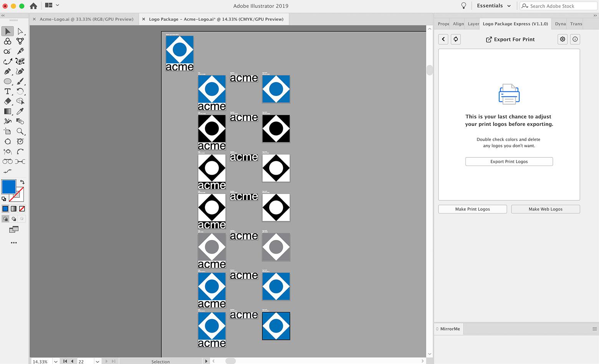Swap fill and stroke colors
This screenshot has height=364, width=599.
22,182
